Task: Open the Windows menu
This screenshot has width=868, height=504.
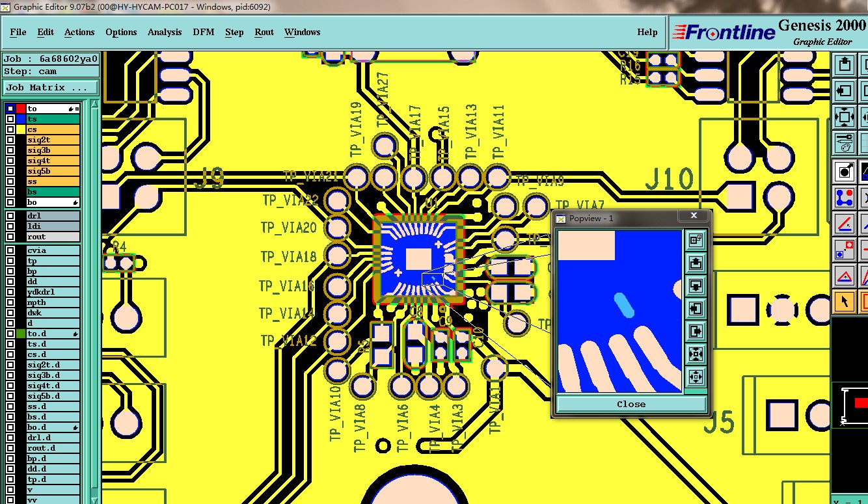Action: tap(302, 32)
